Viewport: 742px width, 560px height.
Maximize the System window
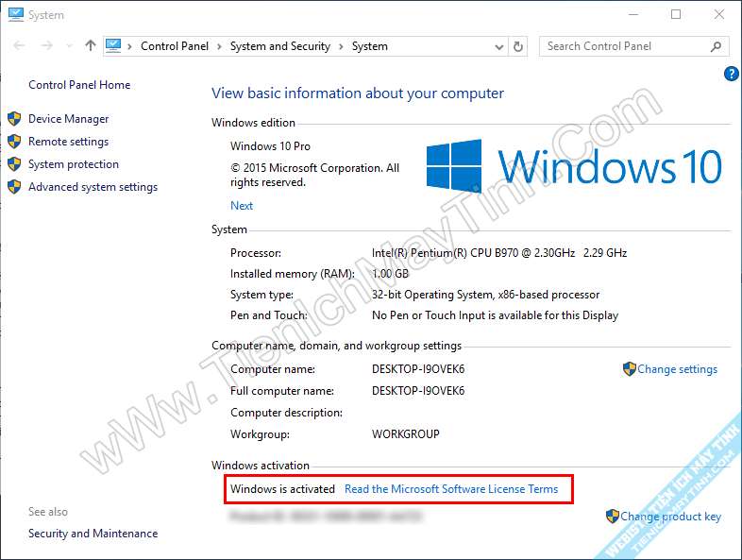point(676,15)
